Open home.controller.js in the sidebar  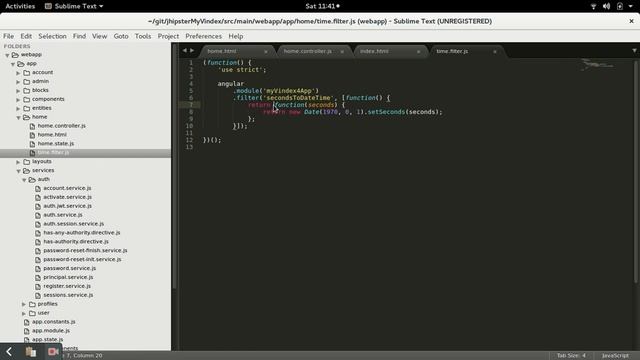pyautogui.click(x=62, y=126)
